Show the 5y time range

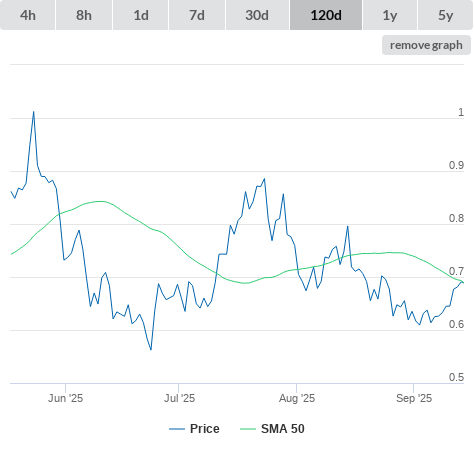[446, 15]
